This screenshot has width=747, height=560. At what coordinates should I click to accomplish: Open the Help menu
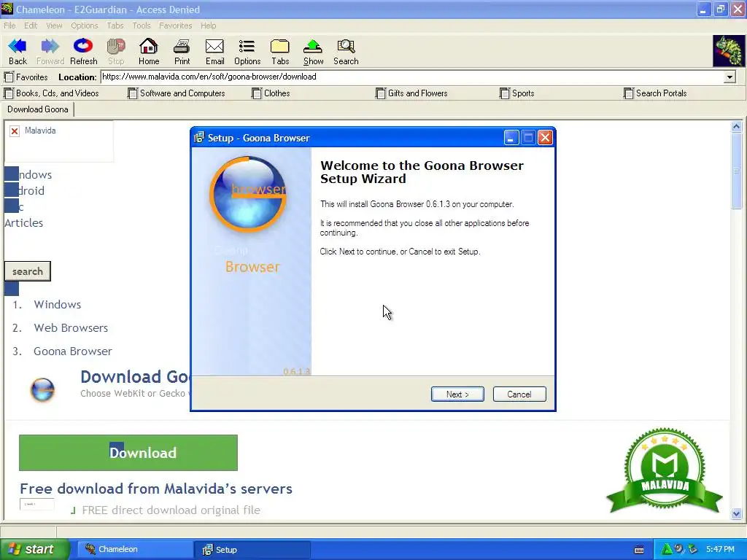(x=208, y=26)
